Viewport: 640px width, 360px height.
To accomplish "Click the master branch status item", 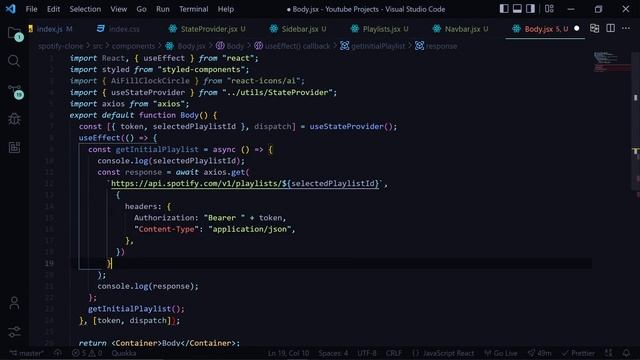I will point(27,353).
